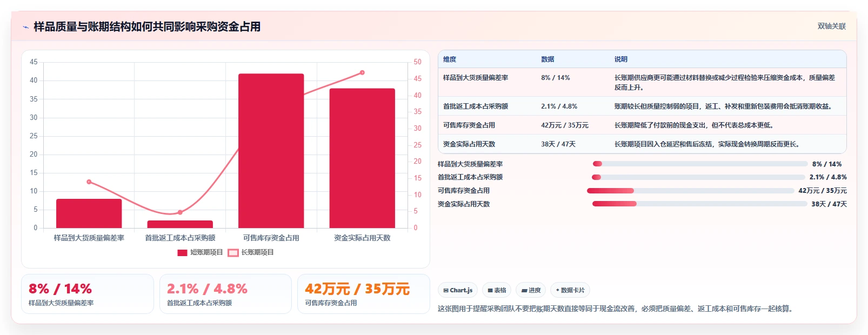The width and height of the screenshot is (868, 335).
Task: Click the 38天 / 47天 table cell
Action: point(558,144)
